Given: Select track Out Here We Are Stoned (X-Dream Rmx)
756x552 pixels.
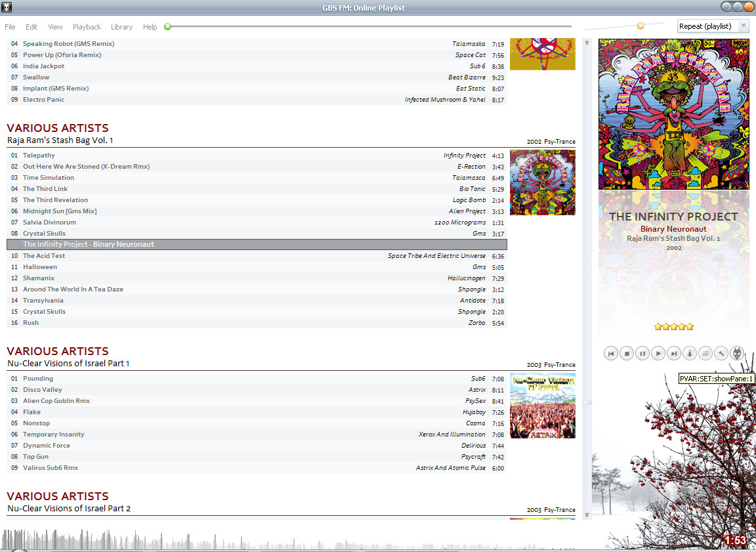Looking at the screenshot, I should 257,166.
